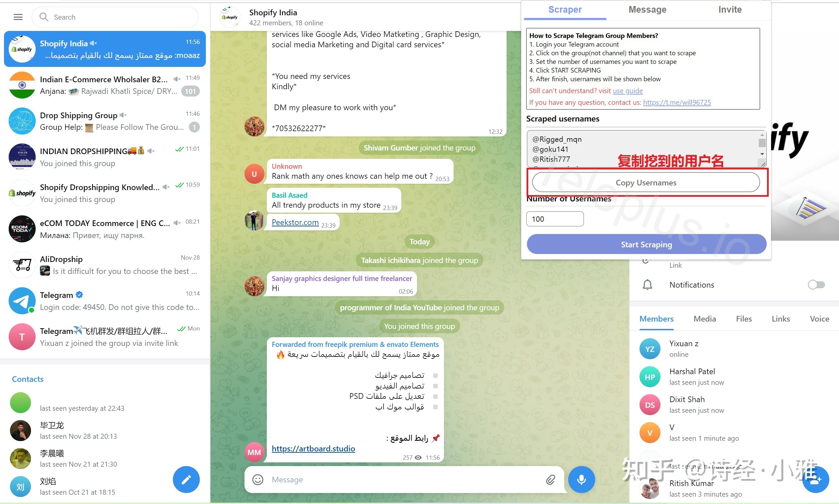Click the Shopify India group icon
This screenshot has width=839, height=504.
pos(21,49)
